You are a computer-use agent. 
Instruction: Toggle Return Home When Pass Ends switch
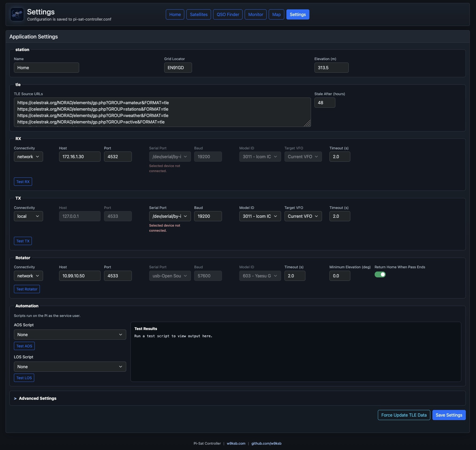coord(380,274)
